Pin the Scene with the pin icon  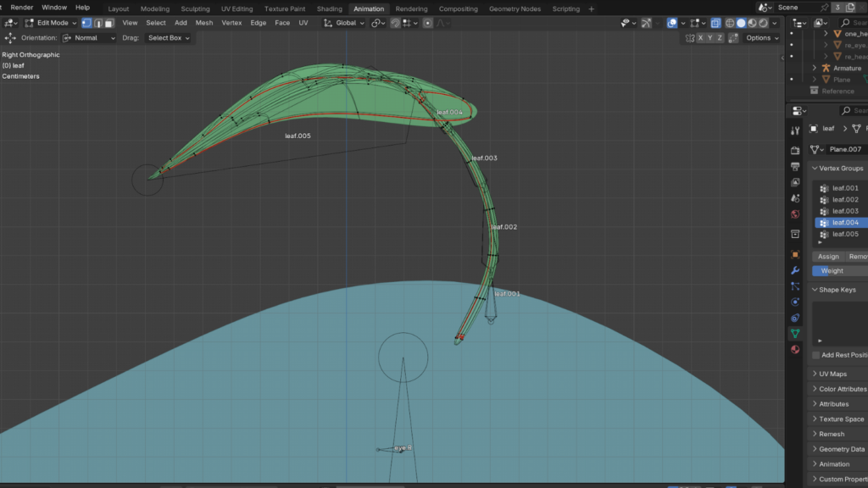coord(824,7)
